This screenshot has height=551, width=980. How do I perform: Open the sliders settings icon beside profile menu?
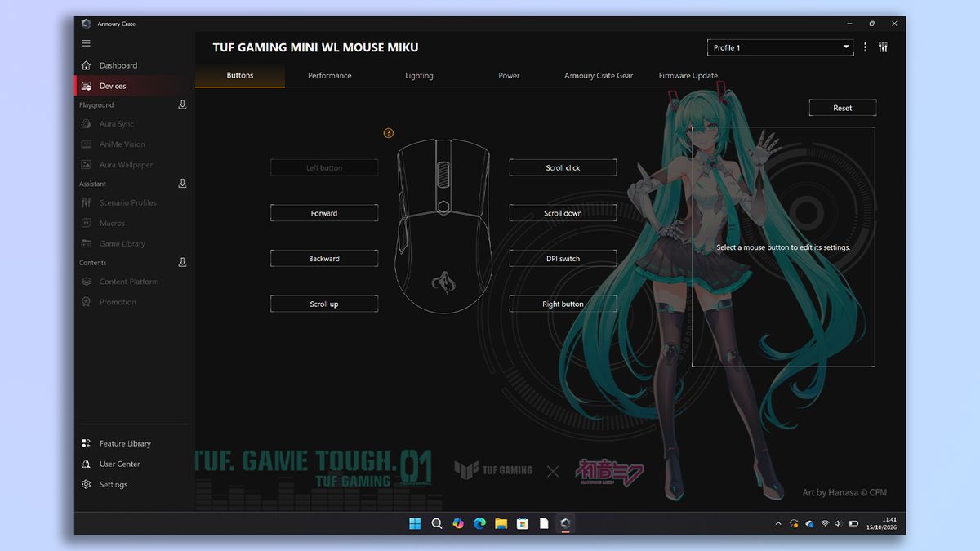coord(883,47)
